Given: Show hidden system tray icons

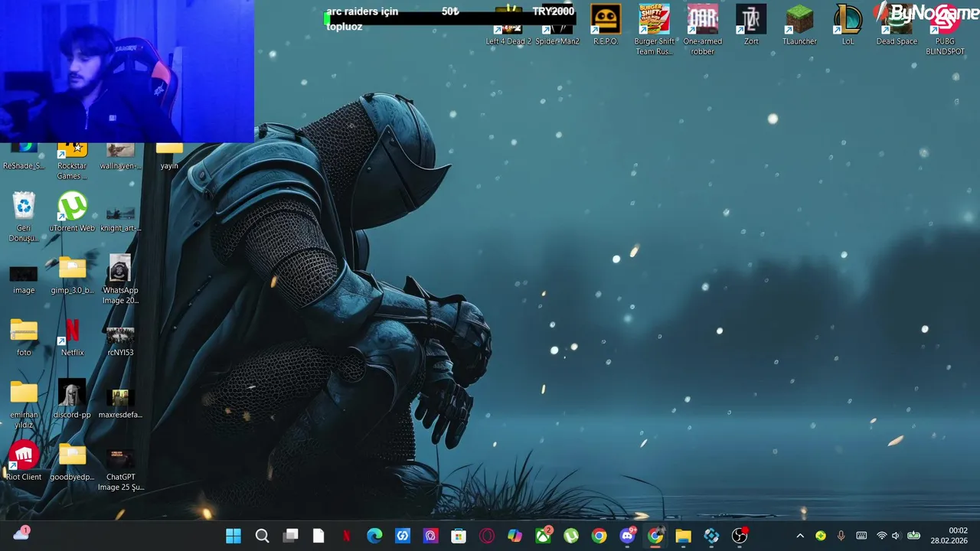Looking at the screenshot, I should coord(800,536).
